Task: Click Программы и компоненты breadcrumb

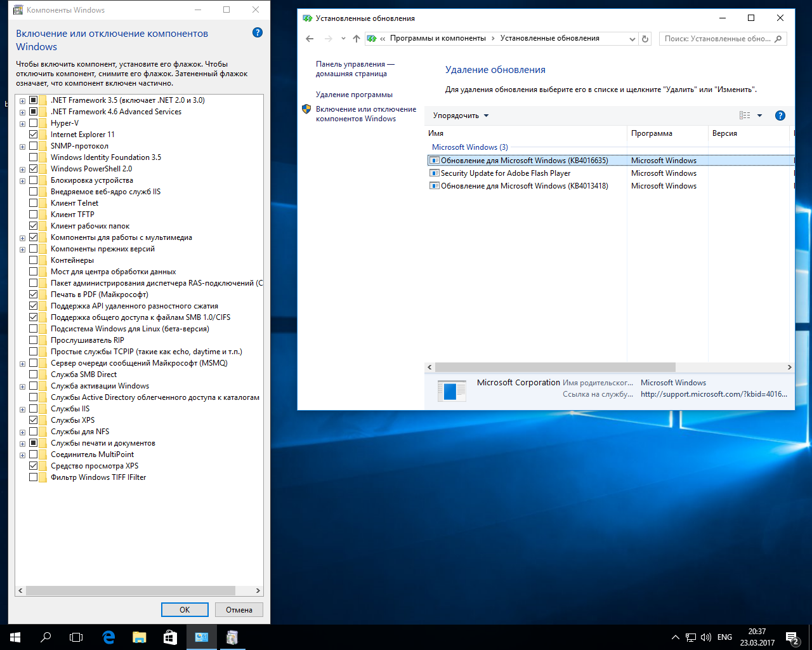Action: [438, 38]
